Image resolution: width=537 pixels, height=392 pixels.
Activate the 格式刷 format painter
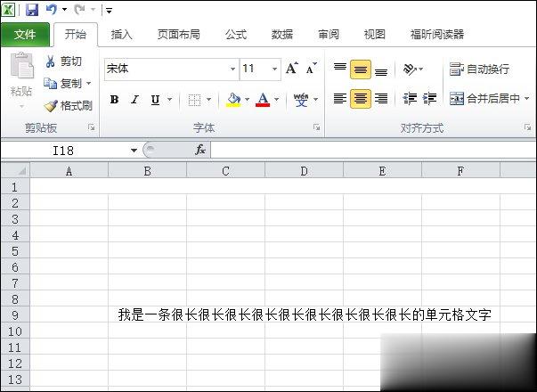68,105
